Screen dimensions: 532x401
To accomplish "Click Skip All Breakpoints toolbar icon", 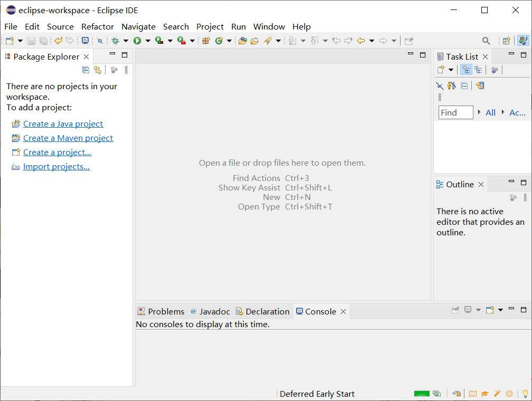I will [100, 41].
